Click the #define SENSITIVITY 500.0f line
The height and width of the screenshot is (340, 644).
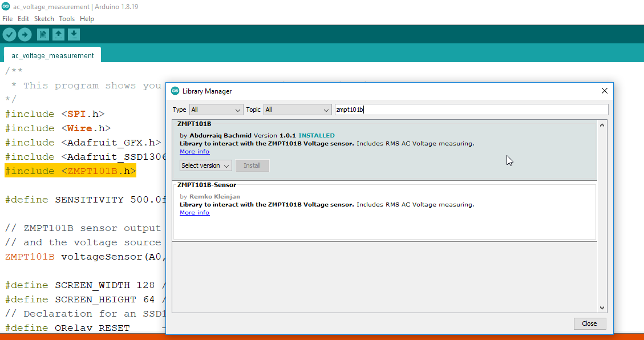coord(86,200)
